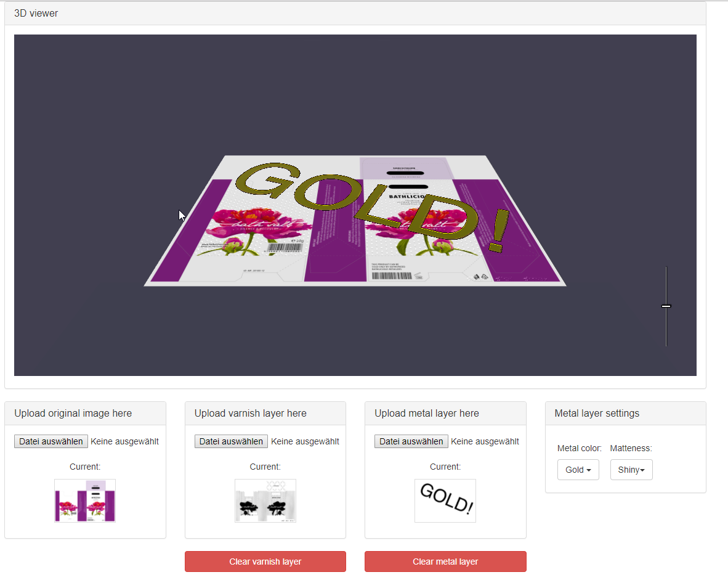The image size is (728, 580).
Task: Click the Clear varnish layer button
Action: [x=265, y=562]
